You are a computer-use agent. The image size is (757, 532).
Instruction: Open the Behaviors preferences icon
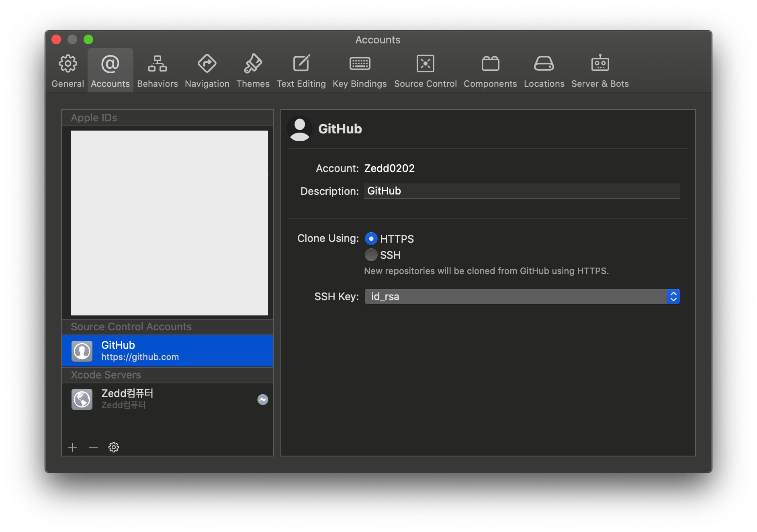click(158, 63)
